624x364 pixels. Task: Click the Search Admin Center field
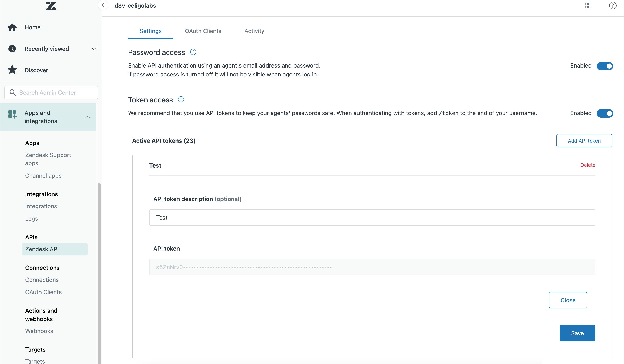click(x=51, y=93)
